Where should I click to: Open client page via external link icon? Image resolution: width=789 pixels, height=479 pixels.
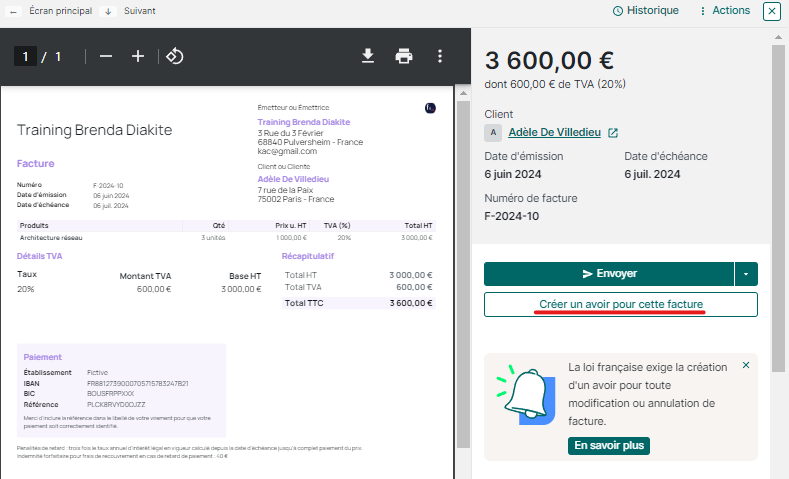coord(613,133)
